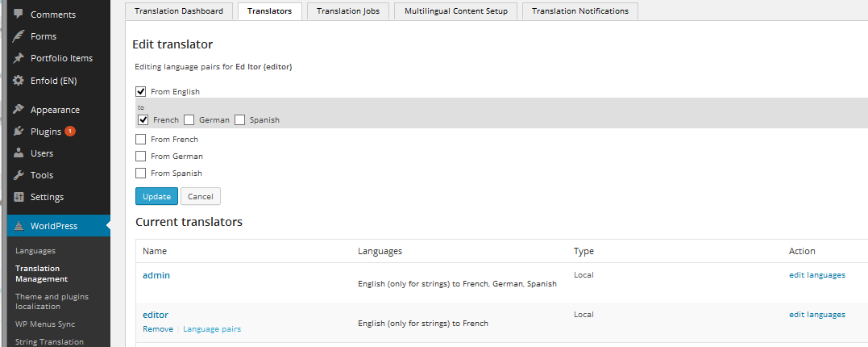Click the WorldPress pyramid icon
This screenshot has width=868, height=347.
[19, 226]
